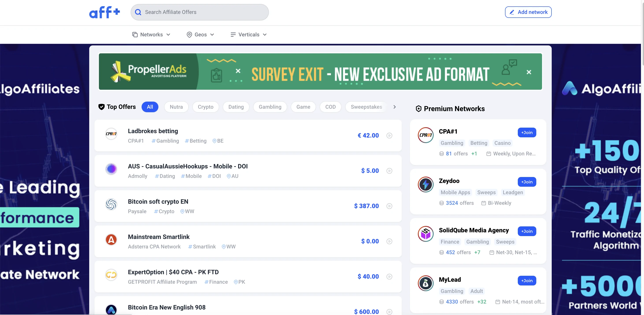This screenshot has width=644, height=315.
Task: Click the MyLead network logo
Action: pyautogui.click(x=426, y=283)
